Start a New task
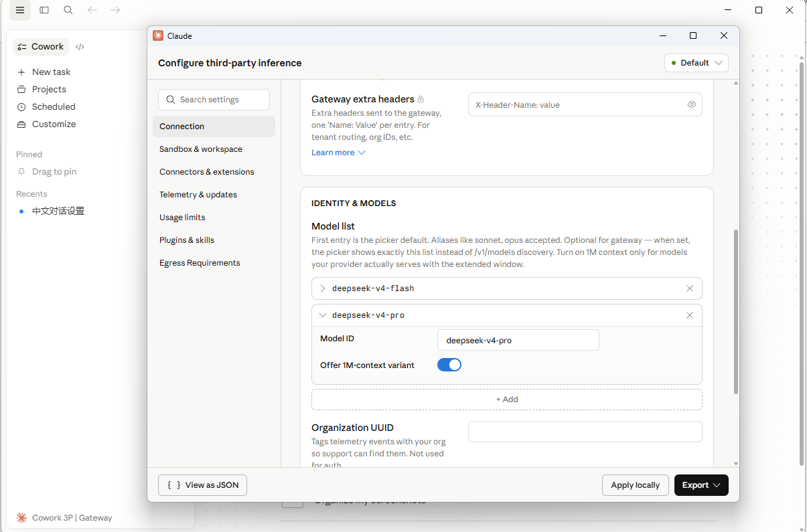This screenshot has width=807, height=532. [44, 72]
